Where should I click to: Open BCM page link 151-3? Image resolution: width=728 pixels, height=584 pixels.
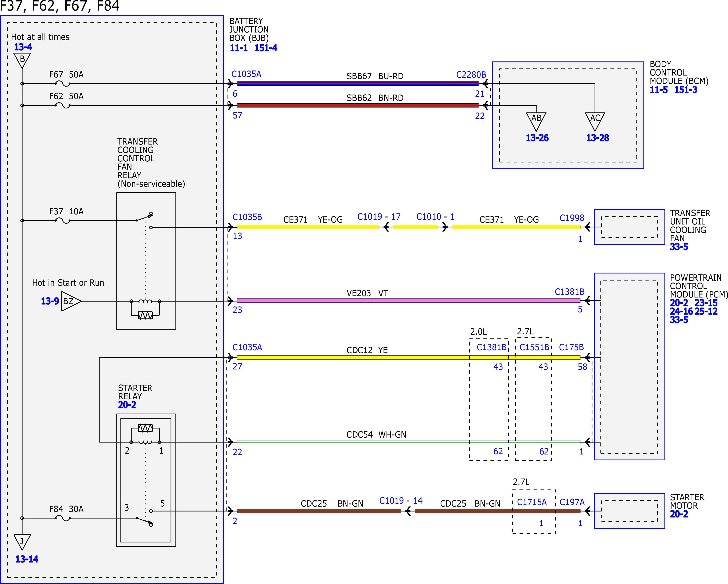click(685, 89)
